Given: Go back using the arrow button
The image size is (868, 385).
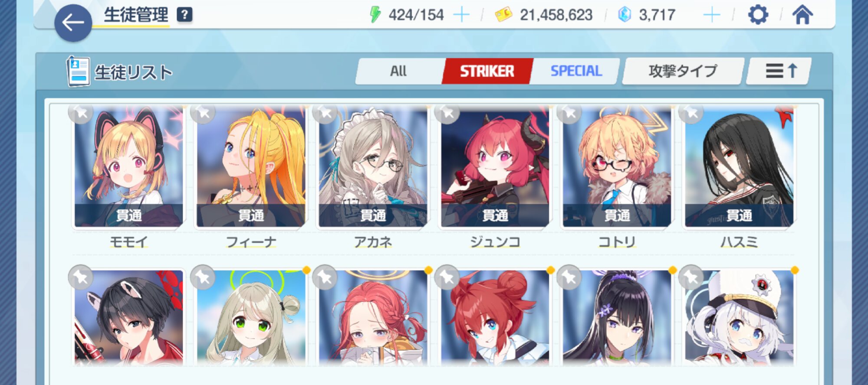Looking at the screenshot, I should 73,23.
